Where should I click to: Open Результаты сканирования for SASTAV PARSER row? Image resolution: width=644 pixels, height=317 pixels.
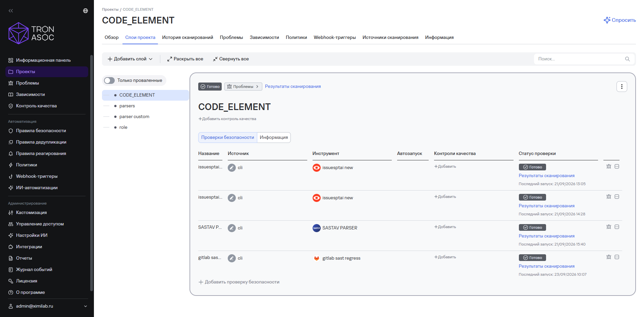(546, 236)
